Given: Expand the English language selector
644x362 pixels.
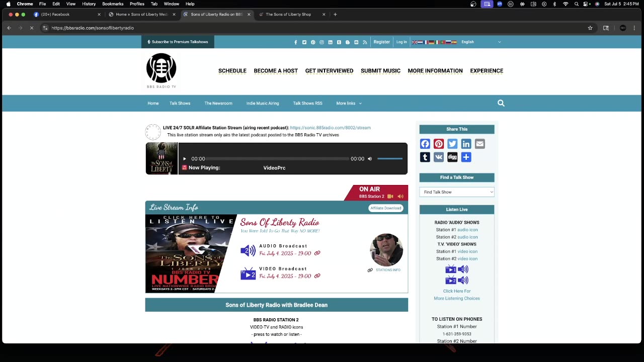Looking at the screenshot, I should pos(481,42).
